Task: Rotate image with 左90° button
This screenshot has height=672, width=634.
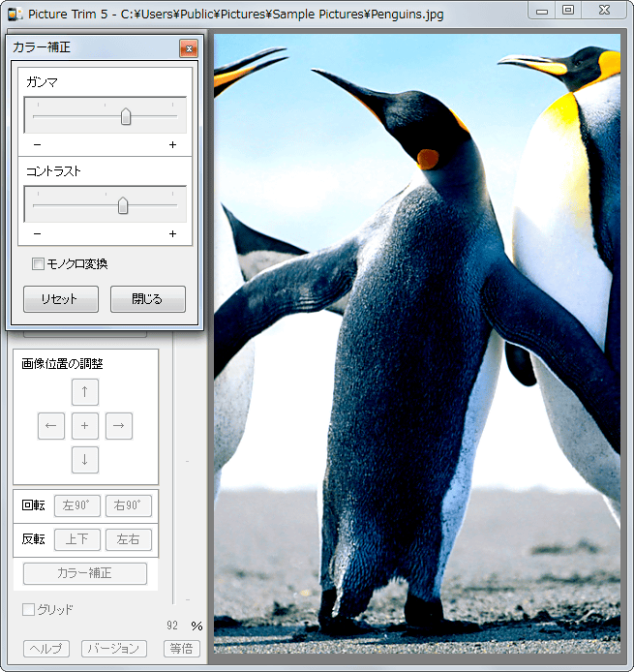Action: pyautogui.click(x=76, y=504)
